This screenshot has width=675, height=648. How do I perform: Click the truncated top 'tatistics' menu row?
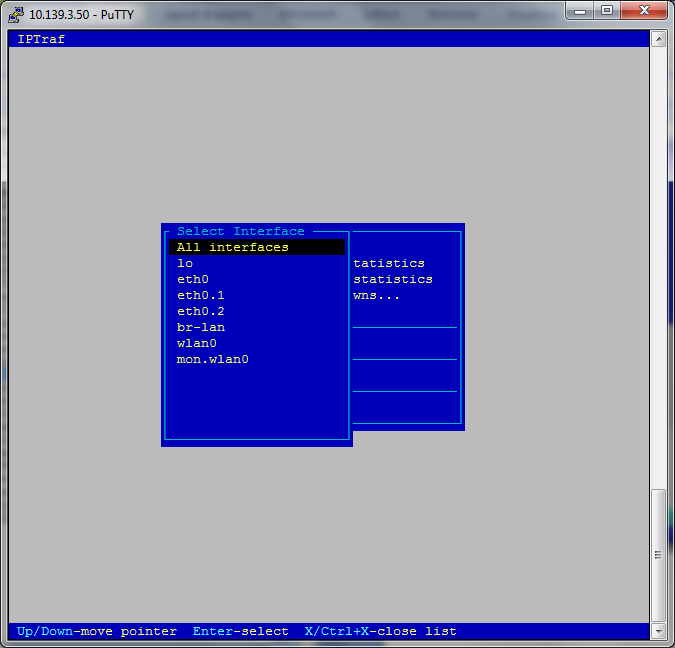coord(389,263)
